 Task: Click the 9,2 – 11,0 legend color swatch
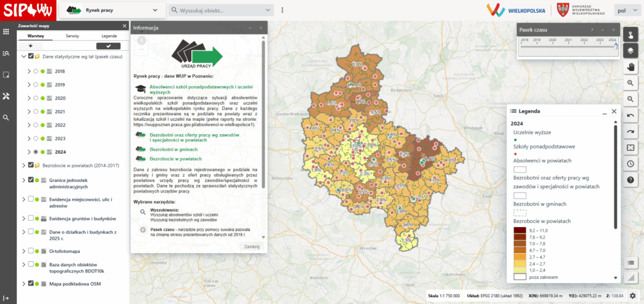point(519,230)
